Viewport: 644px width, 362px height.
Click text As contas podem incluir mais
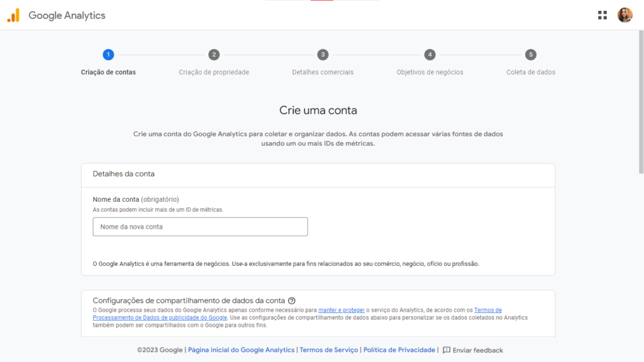[158, 210]
